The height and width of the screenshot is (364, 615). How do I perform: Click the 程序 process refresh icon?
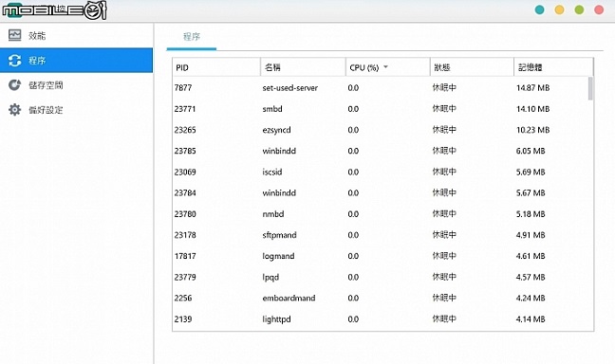[x=15, y=61]
